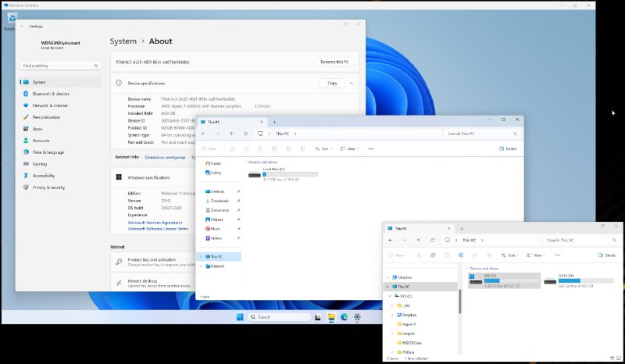Open Microsoft Services Agreement link
The width and height of the screenshot is (625, 364).
(155, 223)
